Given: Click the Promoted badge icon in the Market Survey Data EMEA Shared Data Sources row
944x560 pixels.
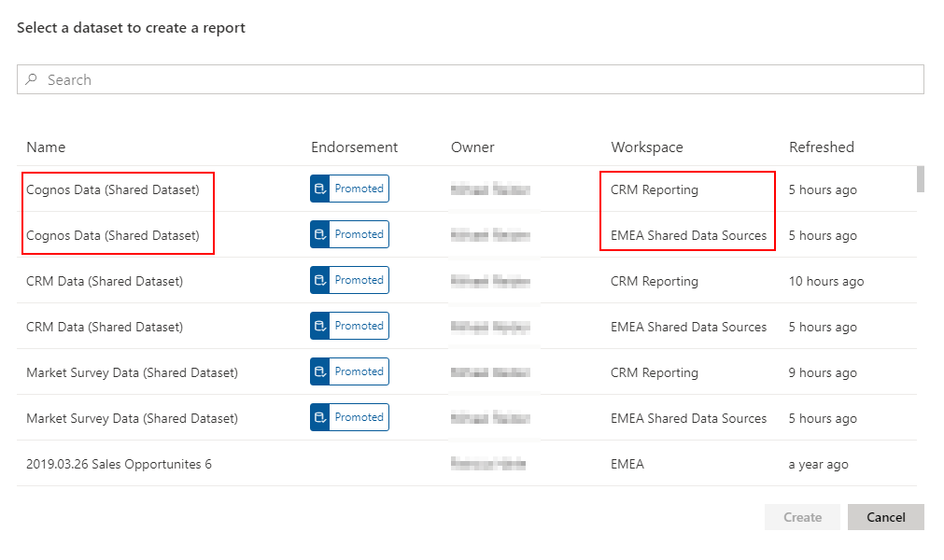Looking at the screenshot, I should click(x=319, y=417).
